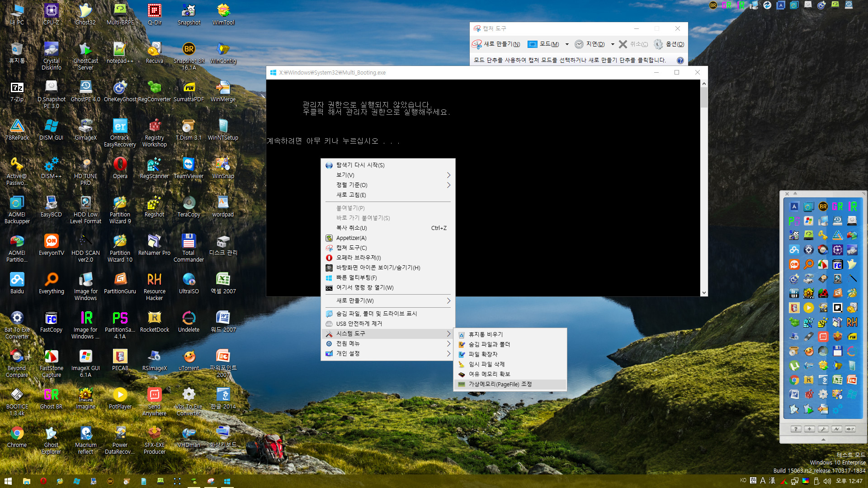Open File Explorer from the taskbar

[x=26, y=481]
